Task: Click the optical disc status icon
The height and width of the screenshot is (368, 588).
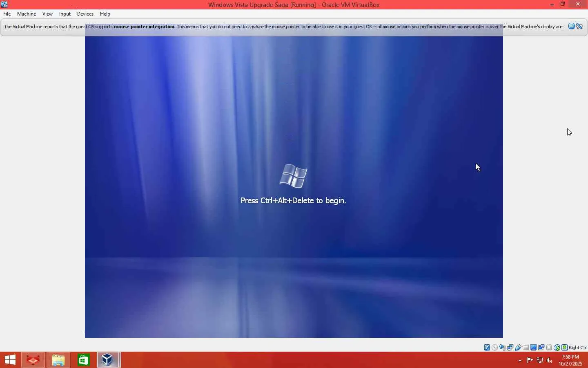Action: [x=495, y=348]
